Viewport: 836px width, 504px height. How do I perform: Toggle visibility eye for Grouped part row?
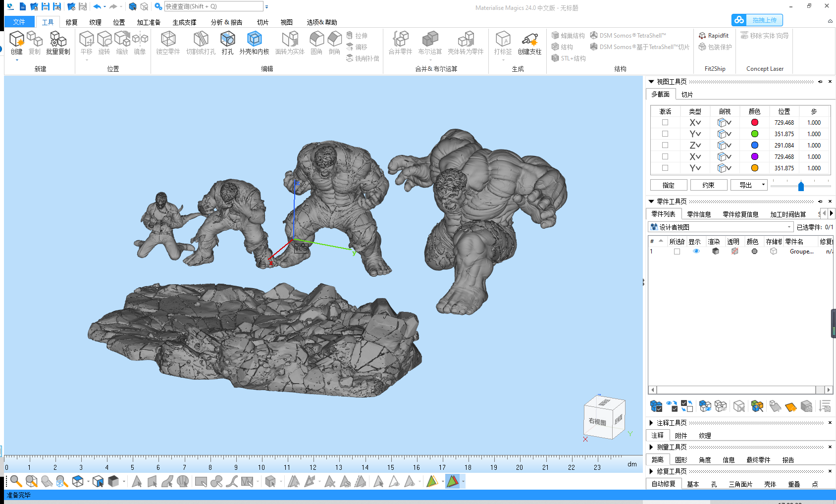pyautogui.click(x=696, y=252)
